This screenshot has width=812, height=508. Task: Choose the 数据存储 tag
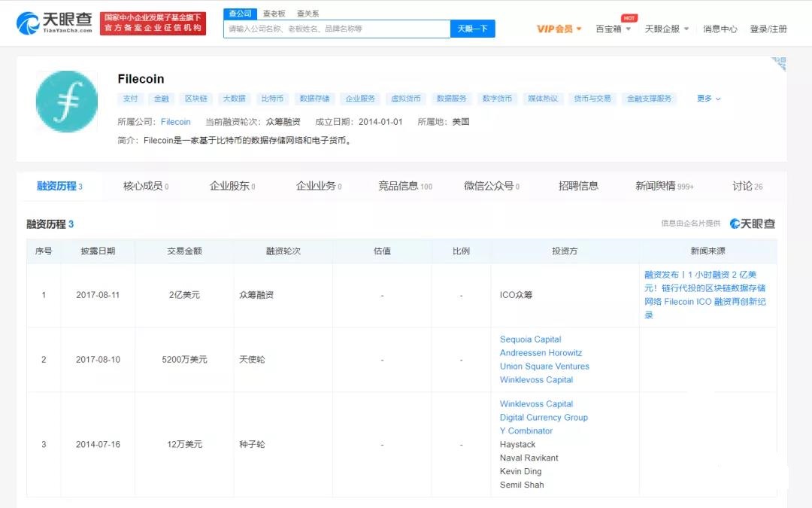[314, 99]
